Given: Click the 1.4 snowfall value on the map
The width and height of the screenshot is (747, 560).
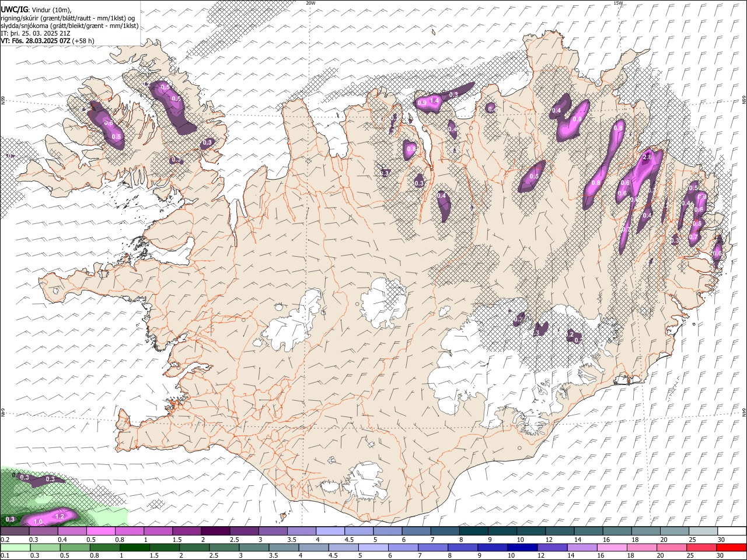Looking at the screenshot, I should pyautogui.click(x=434, y=101).
